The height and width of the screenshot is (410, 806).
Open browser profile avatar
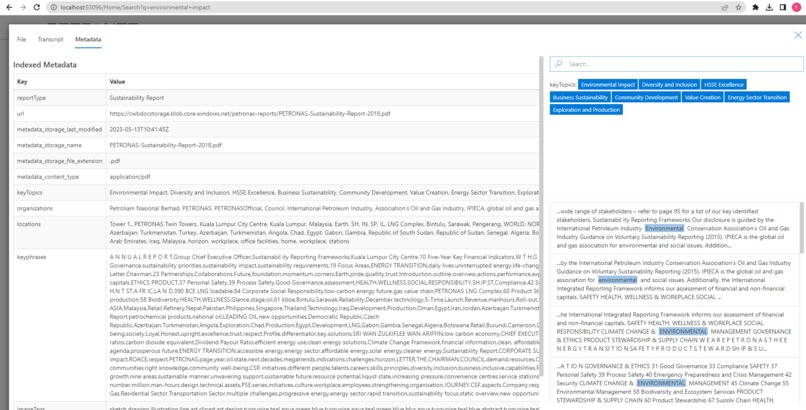pos(796,7)
